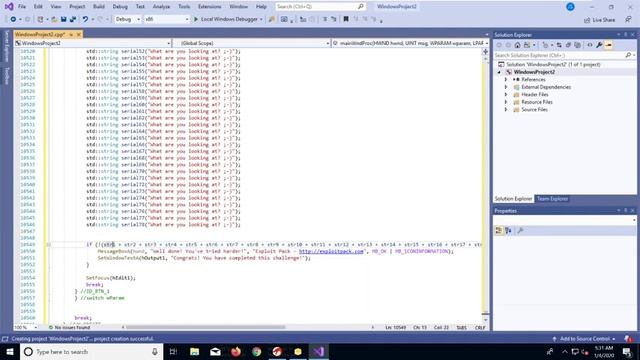Viewport: 640px width, 360px height.
Task: Switch to the Team Explorer tab
Action: tap(552, 199)
